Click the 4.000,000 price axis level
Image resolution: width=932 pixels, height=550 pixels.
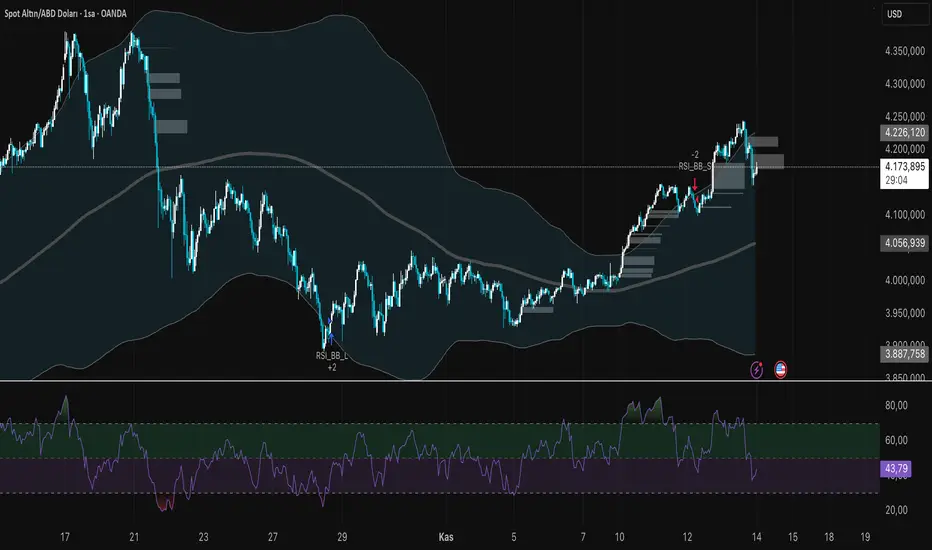point(904,280)
